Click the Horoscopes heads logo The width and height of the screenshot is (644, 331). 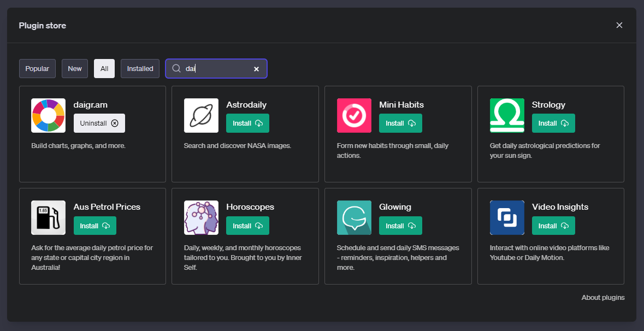(x=201, y=217)
